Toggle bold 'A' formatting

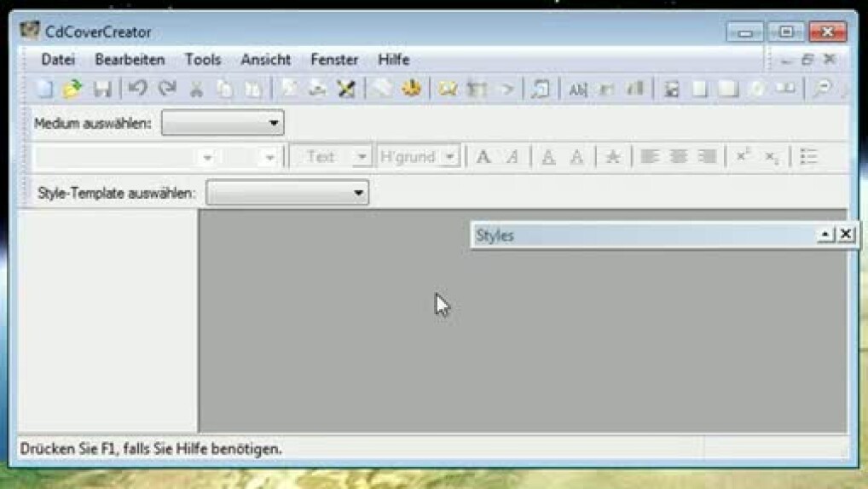click(483, 157)
